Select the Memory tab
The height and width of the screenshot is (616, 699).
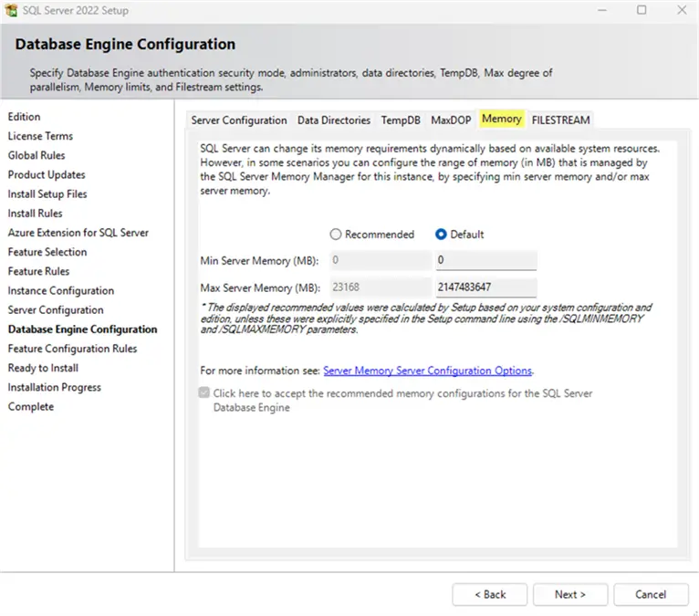(x=502, y=119)
